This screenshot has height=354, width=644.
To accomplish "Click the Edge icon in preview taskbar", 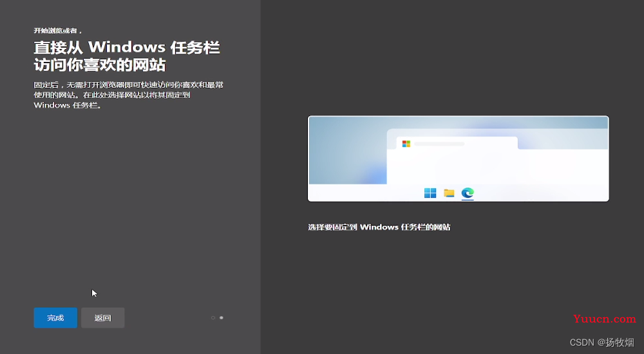I will tap(468, 193).
